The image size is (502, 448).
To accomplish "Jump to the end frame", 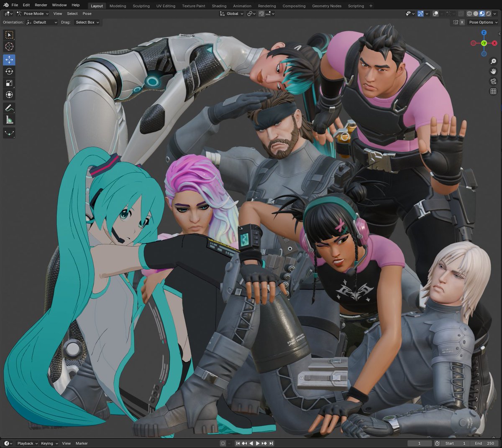I will (x=271, y=443).
